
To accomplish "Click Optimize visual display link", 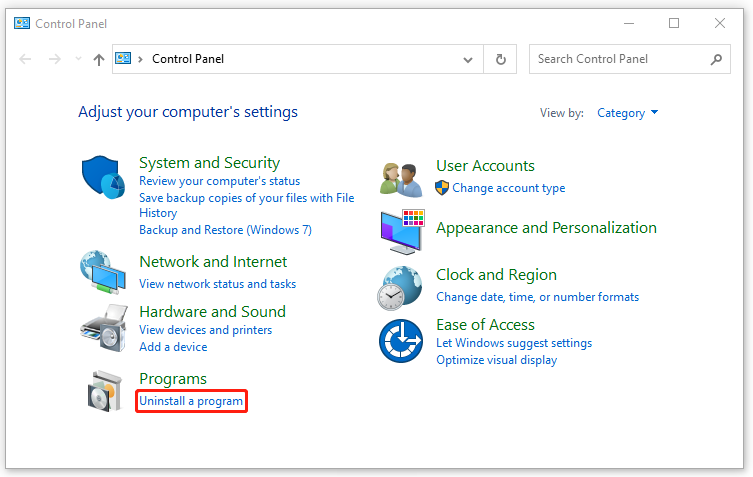I will pyautogui.click(x=497, y=360).
